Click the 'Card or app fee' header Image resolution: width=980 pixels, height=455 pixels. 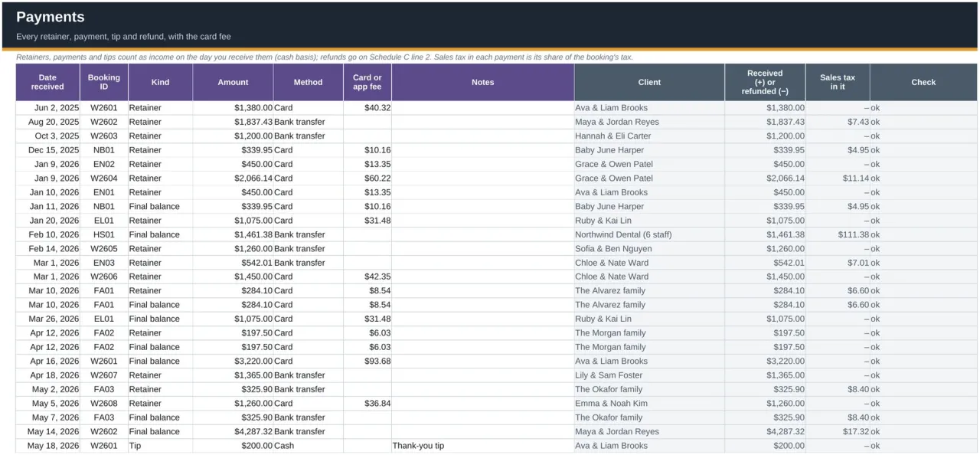[x=367, y=82]
